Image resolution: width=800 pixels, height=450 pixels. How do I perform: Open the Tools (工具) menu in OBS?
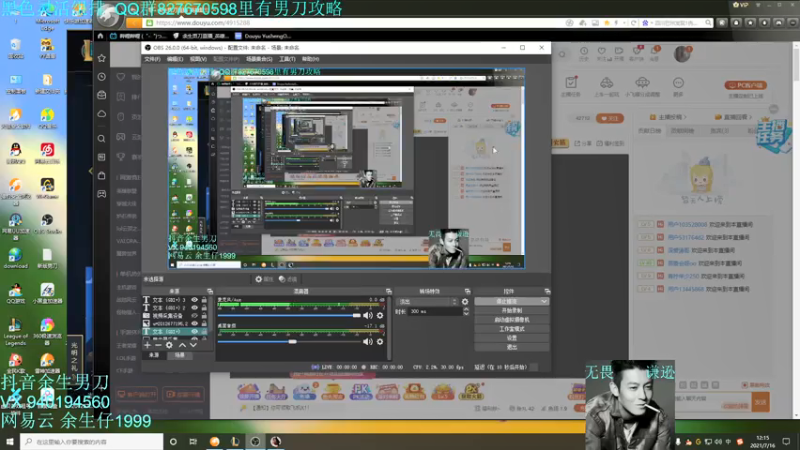[x=287, y=59]
